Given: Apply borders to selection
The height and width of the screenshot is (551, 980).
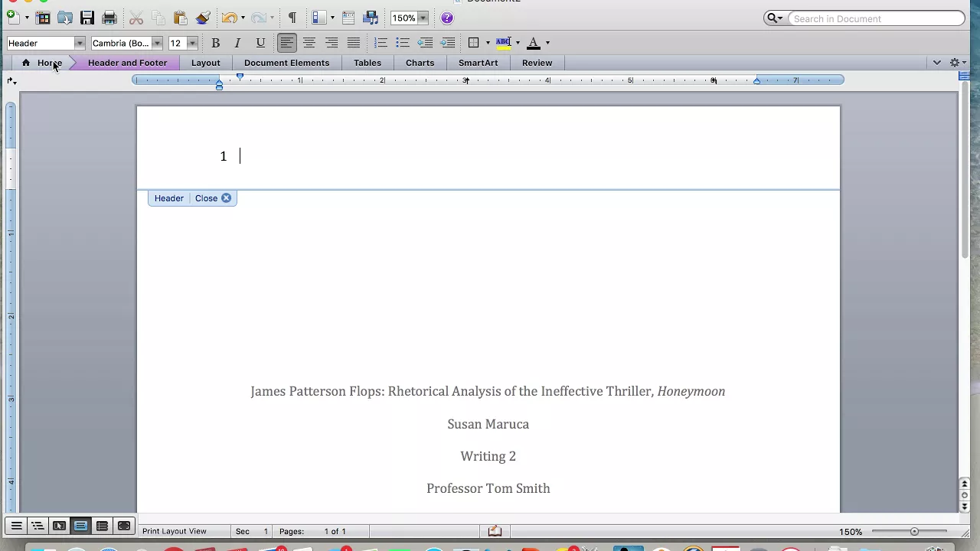Looking at the screenshot, I should pyautogui.click(x=474, y=43).
